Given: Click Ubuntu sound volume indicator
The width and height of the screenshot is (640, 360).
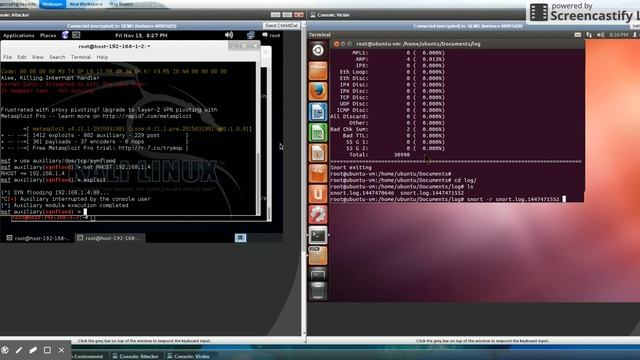Looking at the screenshot, I should tap(600, 35).
